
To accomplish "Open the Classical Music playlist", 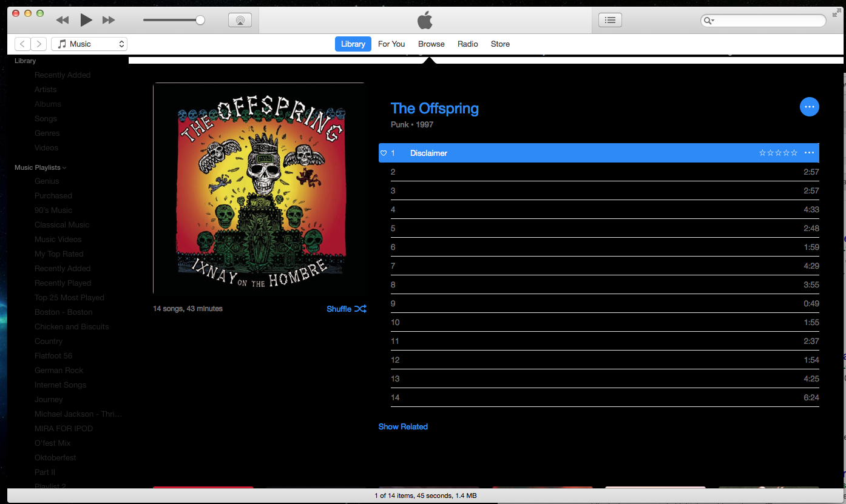I will pos(62,225).
